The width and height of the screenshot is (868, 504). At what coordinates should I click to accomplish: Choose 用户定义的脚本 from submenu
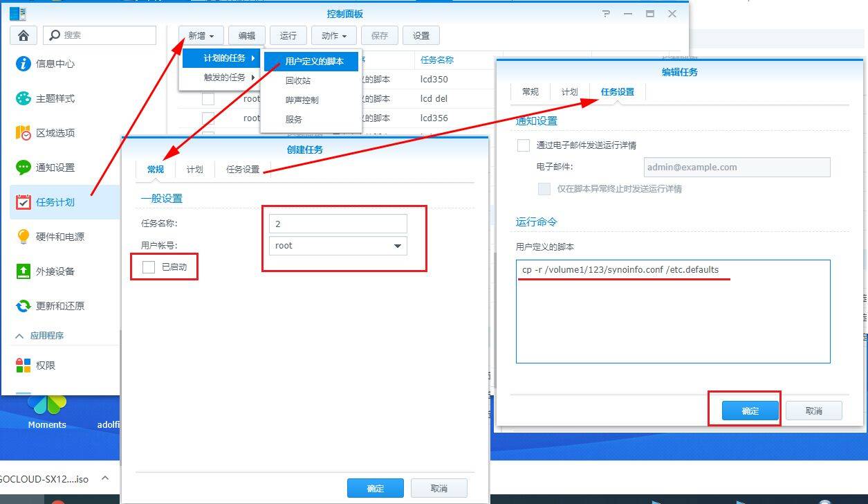point(312,61)
